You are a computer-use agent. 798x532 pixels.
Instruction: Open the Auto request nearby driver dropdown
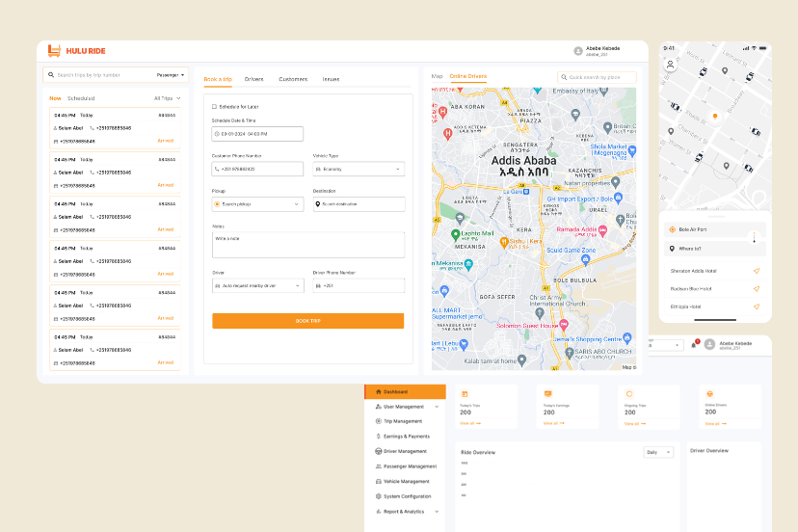[x=257, y=285]
